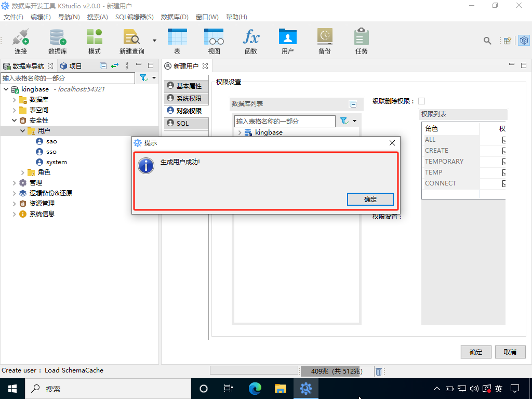Click the 函数 fx function icon
The width and height of the screenshot is (532, 399).
coord(250,41)
